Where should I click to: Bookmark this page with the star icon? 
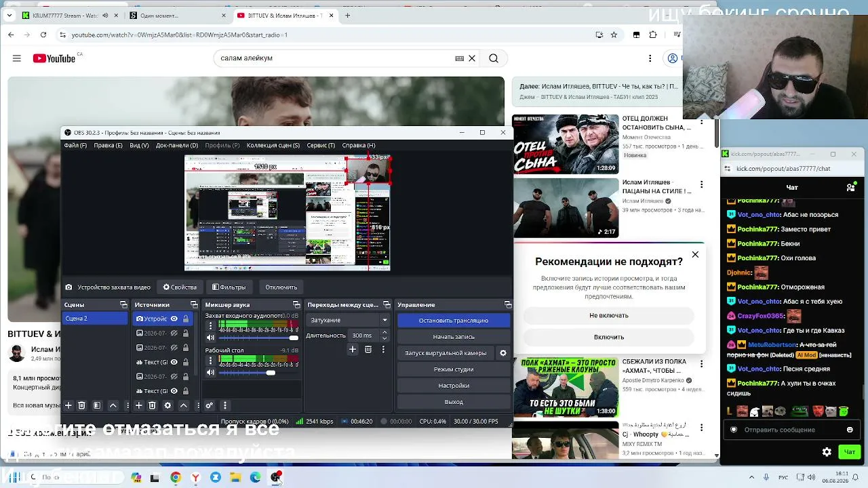[x=614, y=35]
